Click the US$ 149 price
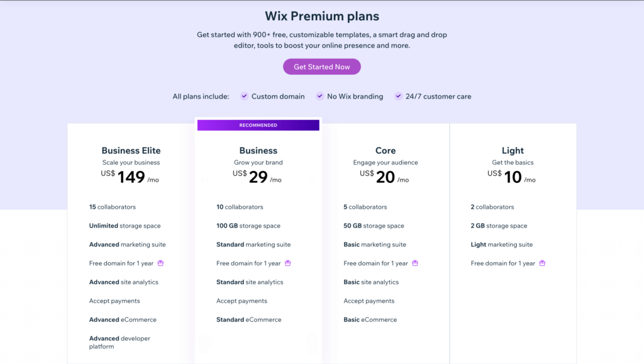Image resolution: width=644 pixels, height=364 pixels. coord(130,177)
